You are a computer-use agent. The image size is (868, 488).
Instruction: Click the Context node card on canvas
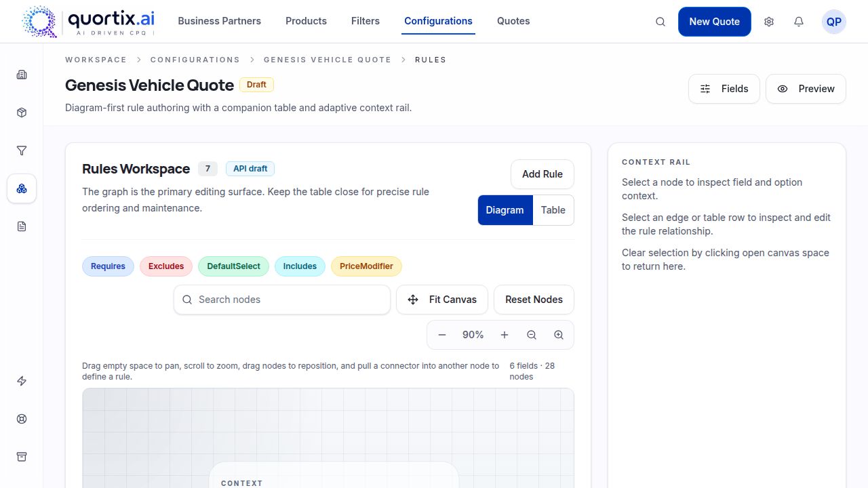tap(334, 475)
